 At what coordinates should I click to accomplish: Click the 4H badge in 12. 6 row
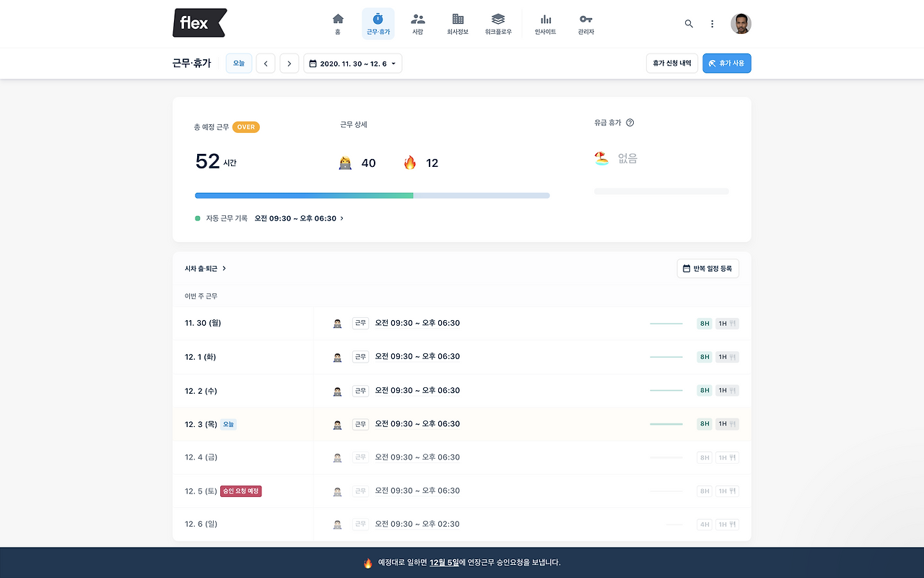tap(705, 525)
